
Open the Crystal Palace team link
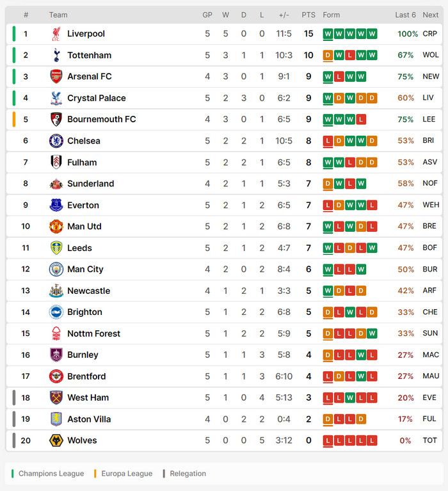click(x=96, y=98)
